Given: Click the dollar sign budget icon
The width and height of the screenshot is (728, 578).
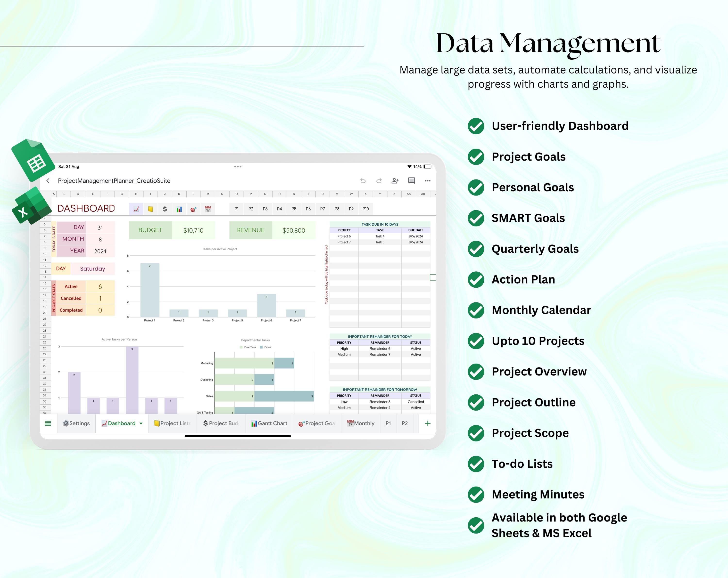Looking at the screenshot, I should [165, 209].
